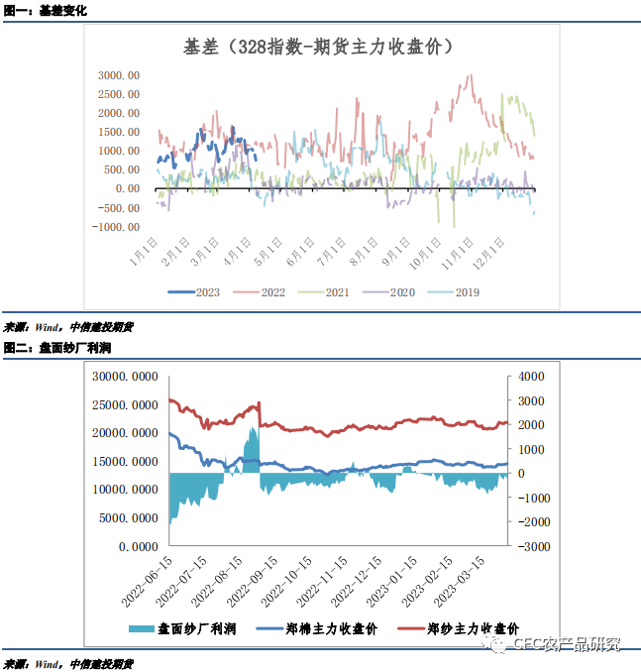
Task: Click the heading 图一：基差变化
Action: [x=46, y=11]
